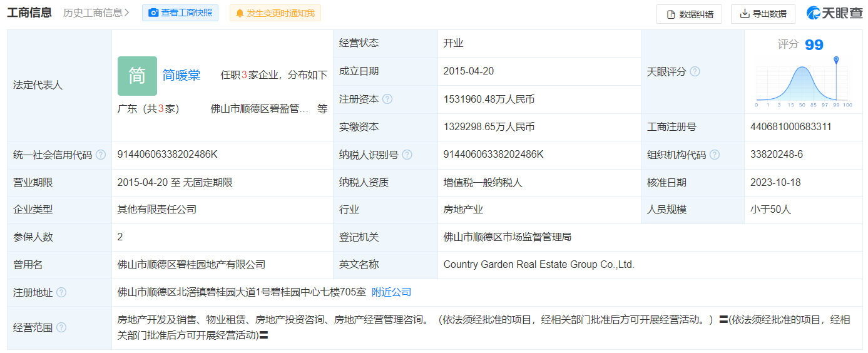This screenshot has height=353, width=868.
Task: Click the help icon next to 注册地址
Action: coord(61,292)
